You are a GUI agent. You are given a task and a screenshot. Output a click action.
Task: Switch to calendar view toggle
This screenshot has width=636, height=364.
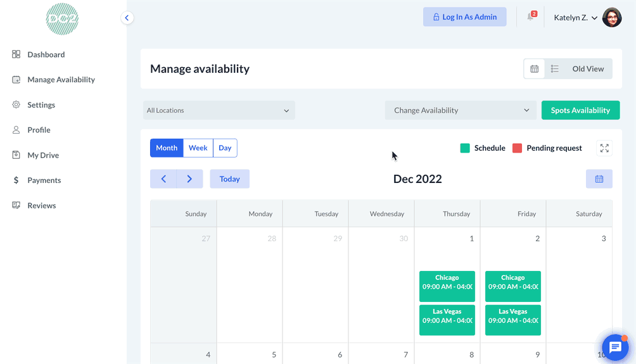coord(535,69)
